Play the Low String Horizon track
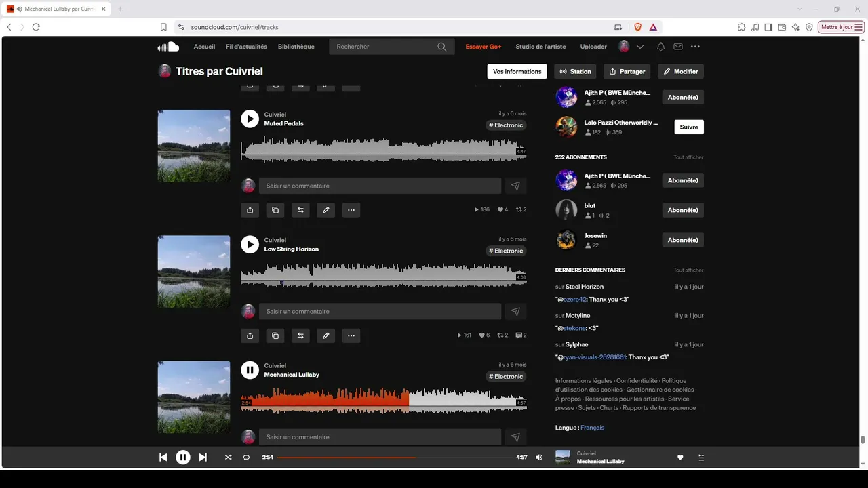The image size is (868, 488). pos(250,245)
